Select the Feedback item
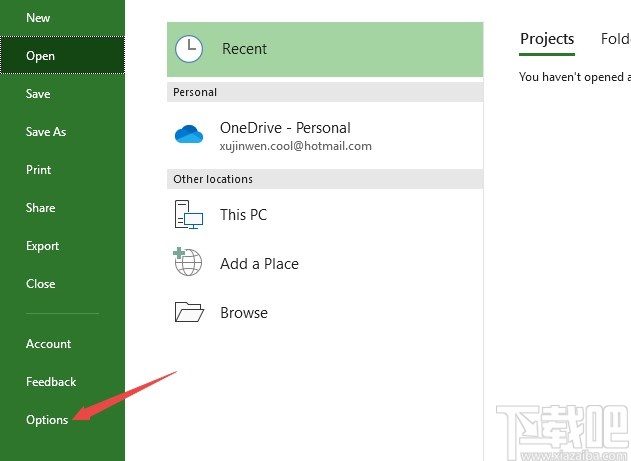Viewport: 631px width, 461px height. (51, 382)
